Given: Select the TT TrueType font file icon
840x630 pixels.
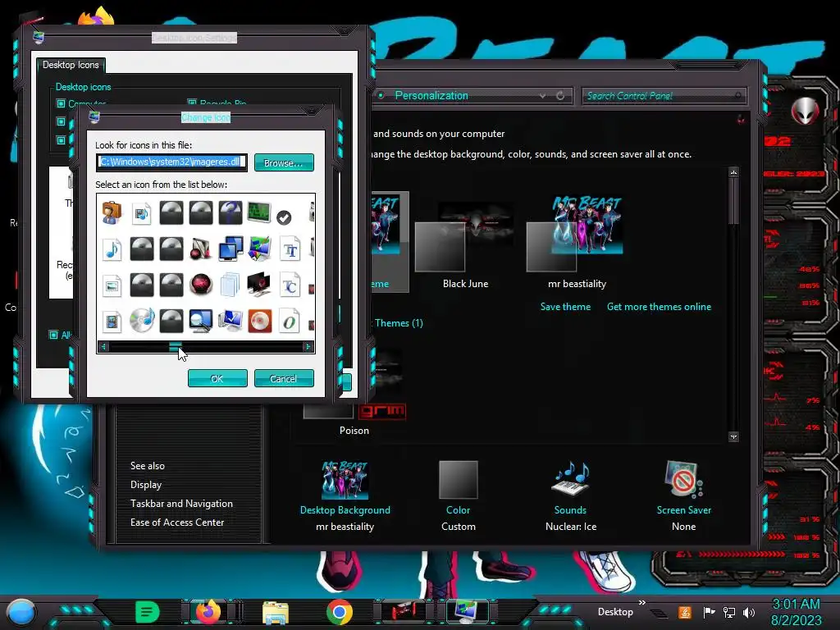Looking at the screenshot, I should coord(290,249).
